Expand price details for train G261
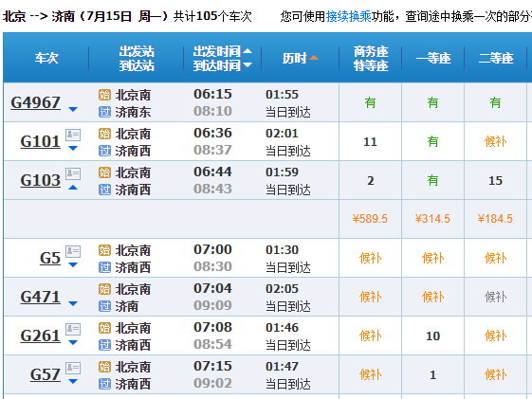This screenshot has width=532, height=399. [73, 343]
